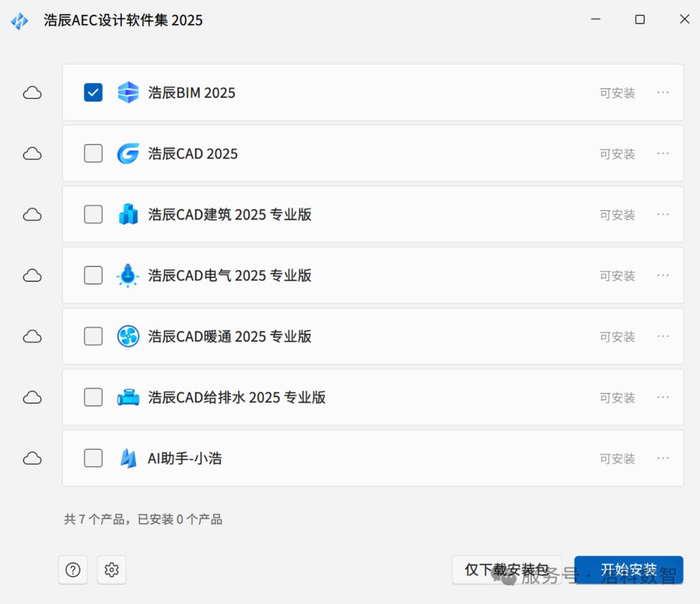700x604 pixels.
Task: Click the 浩辰CAD给排水 pipe icon
Action: [x=128, y=397]
